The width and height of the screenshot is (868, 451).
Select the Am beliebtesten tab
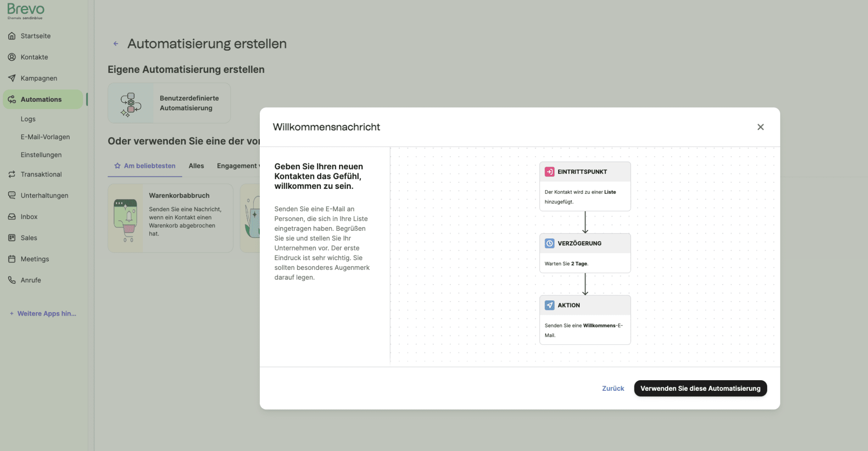145,166
